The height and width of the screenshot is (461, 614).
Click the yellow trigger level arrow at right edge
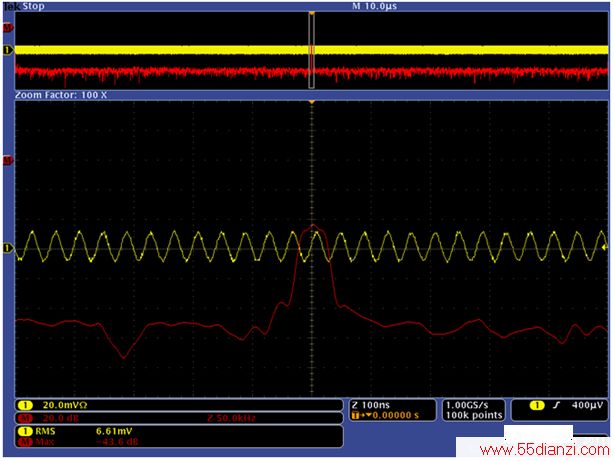click(605, 248)
